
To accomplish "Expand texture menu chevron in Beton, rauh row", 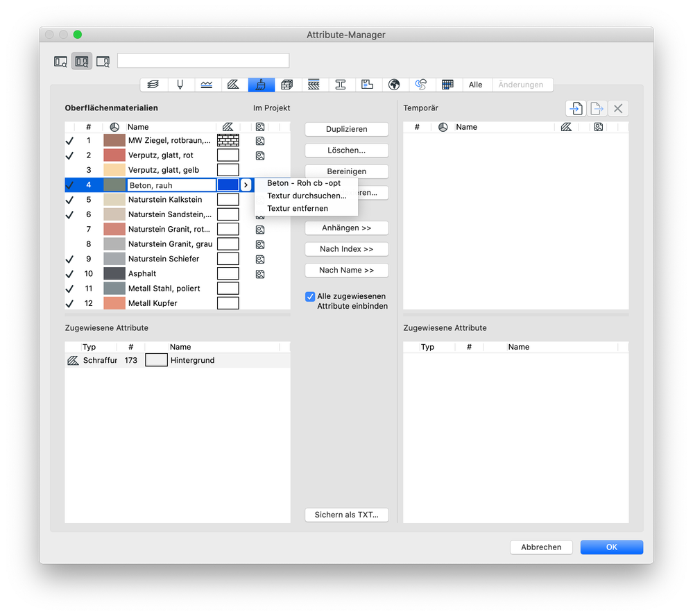I will coord(246,185).
